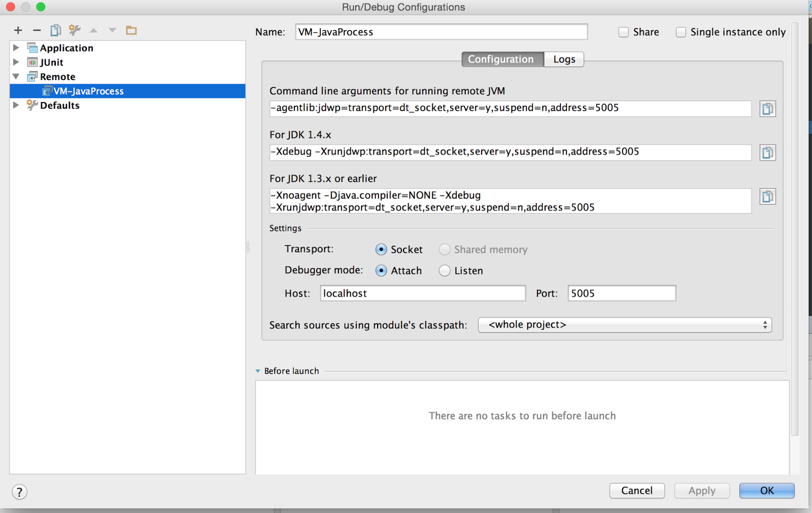
Task: Expand the Application configurations node
Action: 16,47
